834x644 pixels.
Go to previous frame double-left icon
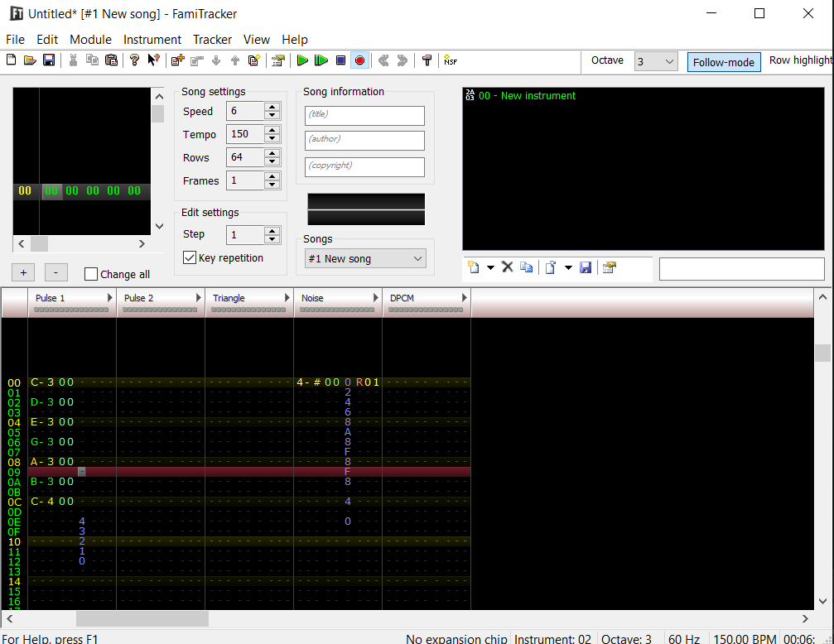(383, 60)
